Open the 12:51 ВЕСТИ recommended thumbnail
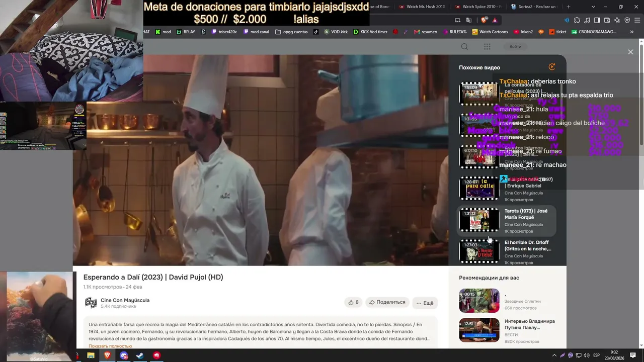Screen dimensions: 644x362 [479, 330]
